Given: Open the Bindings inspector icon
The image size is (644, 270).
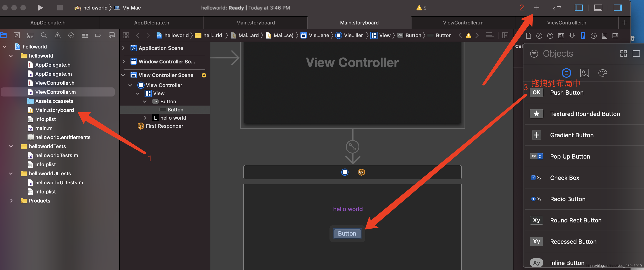Looking at the screenshot, I should [x=605, y=36].
